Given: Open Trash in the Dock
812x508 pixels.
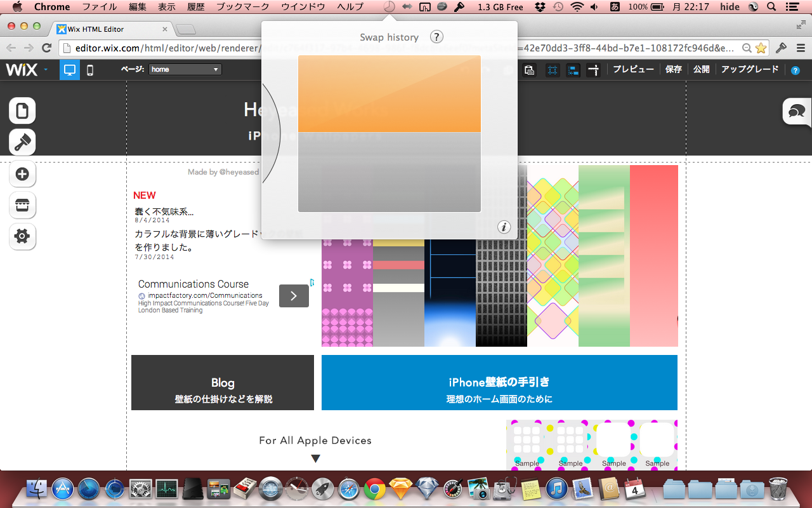Looking at the screenshot, I should point(778,489).
